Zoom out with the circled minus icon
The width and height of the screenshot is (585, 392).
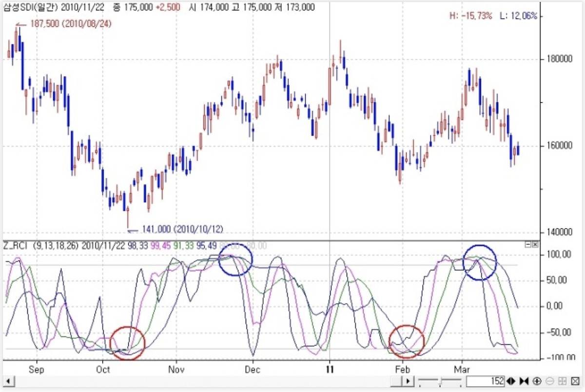tap(550, 381)
